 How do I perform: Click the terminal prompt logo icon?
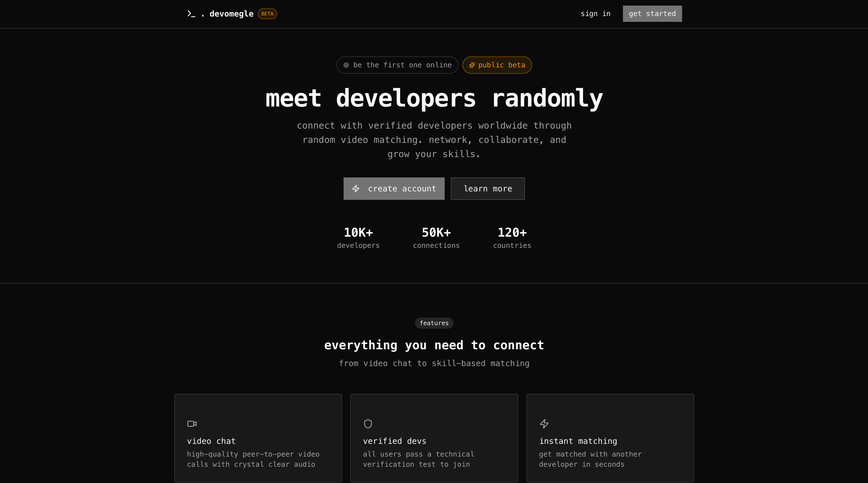[191, 14]
